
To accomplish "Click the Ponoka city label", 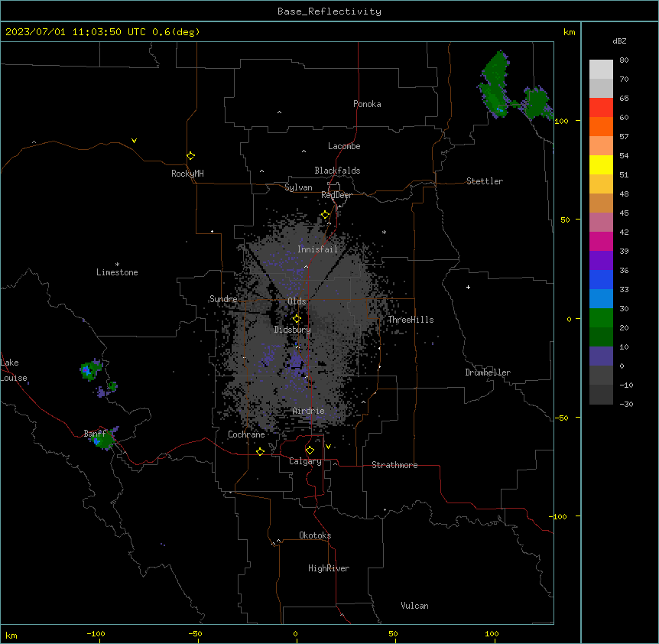I will [367, 104].
